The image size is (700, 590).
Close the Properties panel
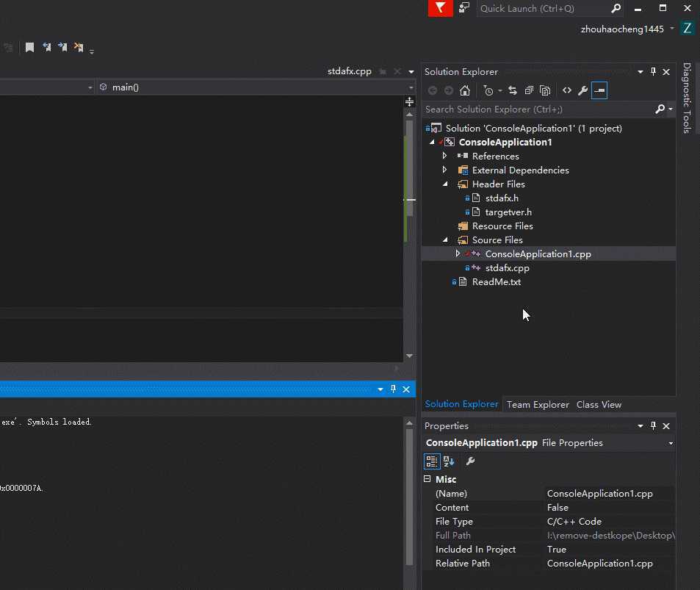click(x=666, y=425)
